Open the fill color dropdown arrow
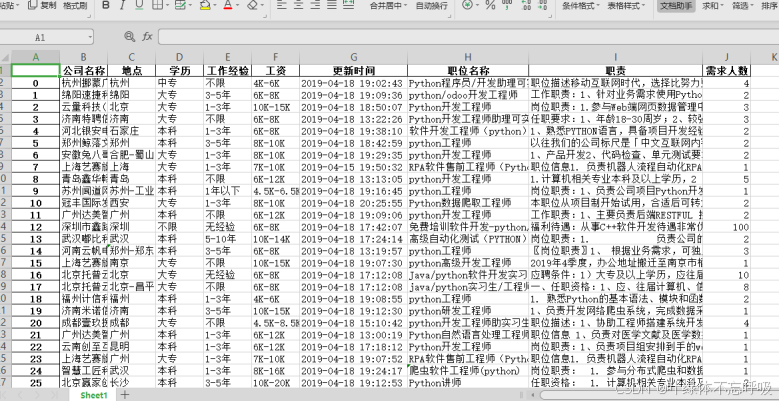779x402 pixels. (x=216, y=5)
